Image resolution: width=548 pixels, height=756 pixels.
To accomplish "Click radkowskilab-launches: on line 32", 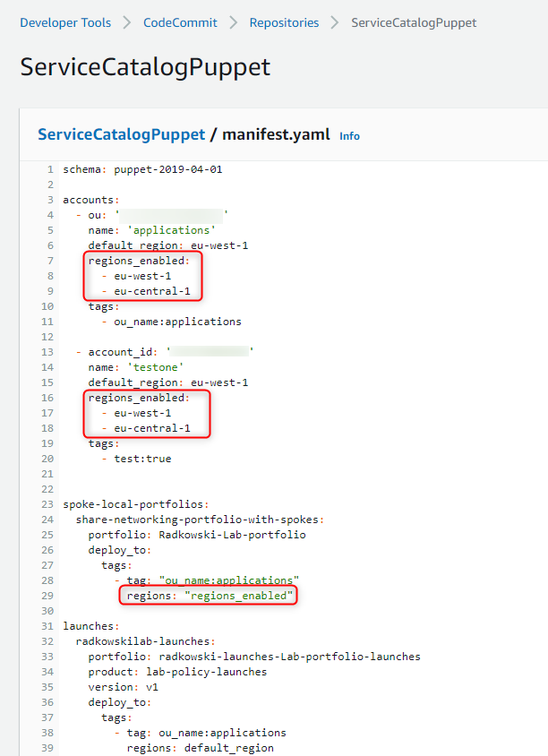I will pos(146,641).
